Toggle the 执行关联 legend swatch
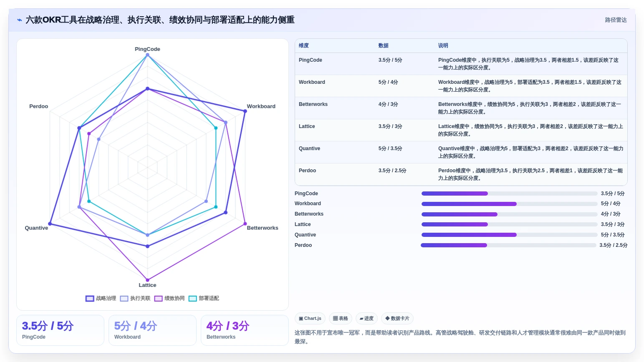Screen dimensions: 644x362 [124, 299]
